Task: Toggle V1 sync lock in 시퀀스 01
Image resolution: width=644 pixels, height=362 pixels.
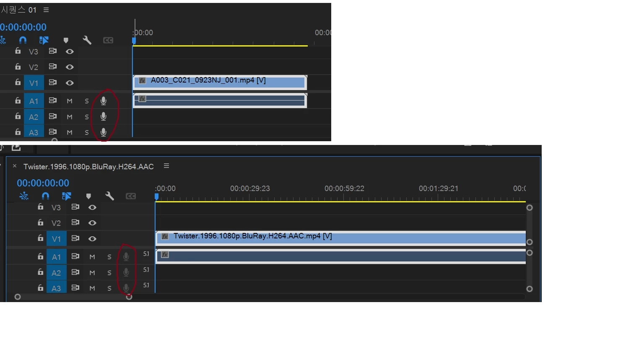Action: (52, 83)
